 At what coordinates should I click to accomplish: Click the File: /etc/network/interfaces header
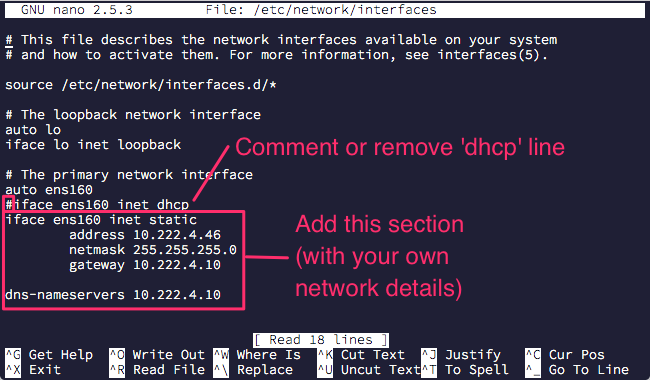coord(321,10)
